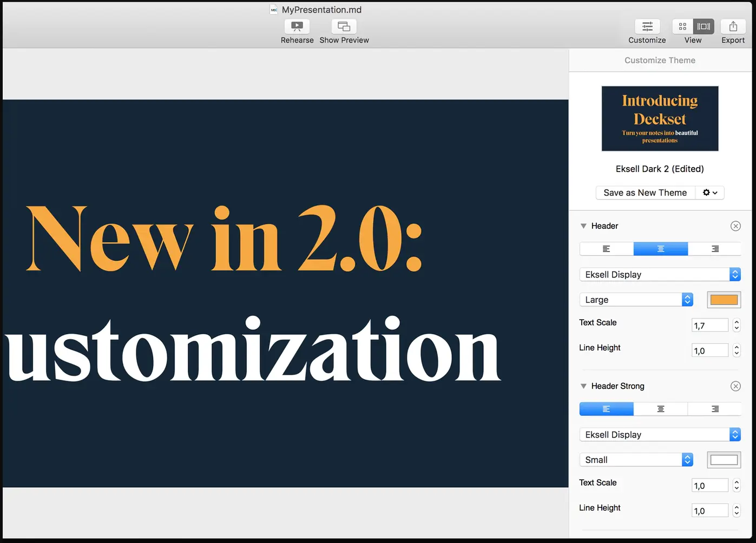Set Header alignment to left
The image size is (756, 543).
pyautogui.click(x=606, y=249)
